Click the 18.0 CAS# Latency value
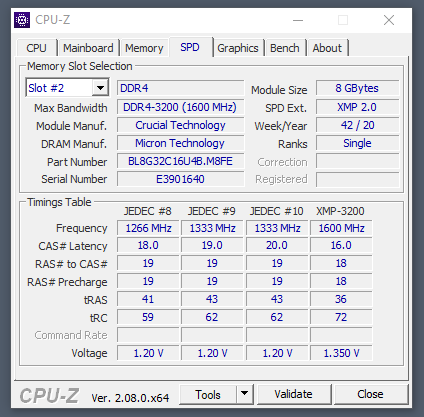Viewport: 424px width, 417px height. (x=148, y=245)
